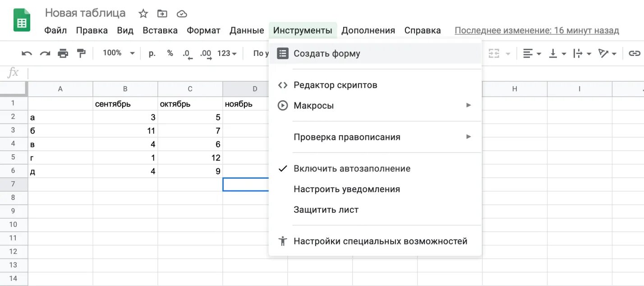Choose Редактор скриптов menu entry
This screenshot has height=286, width=644.
(335, 85)
